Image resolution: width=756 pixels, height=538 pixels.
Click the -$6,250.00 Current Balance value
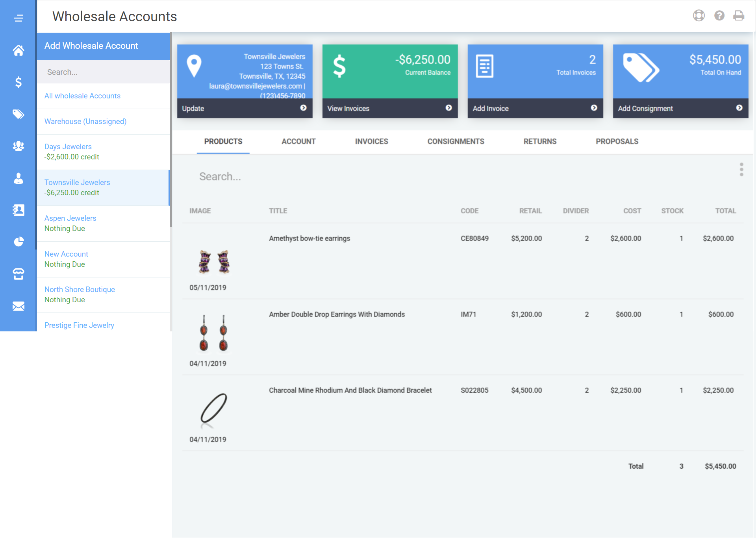[423, 60]
